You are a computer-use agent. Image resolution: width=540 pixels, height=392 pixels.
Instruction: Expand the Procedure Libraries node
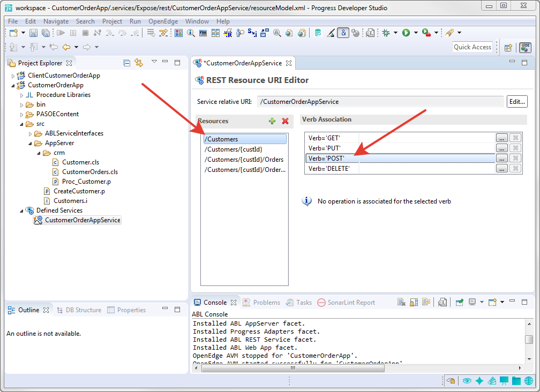tap(21, 95)
